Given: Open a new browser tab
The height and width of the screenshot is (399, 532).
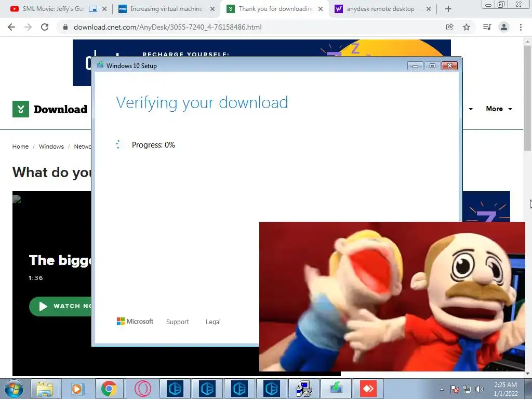Looking at the screenshot, I should (448, 9).
